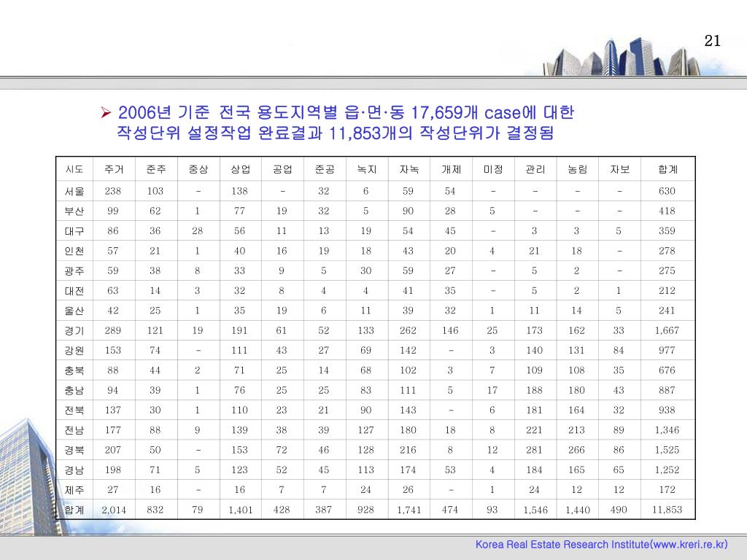The image size is (747, 560).
Task: Select 서울 row total 630
Action: pyautogui.click(x=667, y=191)
